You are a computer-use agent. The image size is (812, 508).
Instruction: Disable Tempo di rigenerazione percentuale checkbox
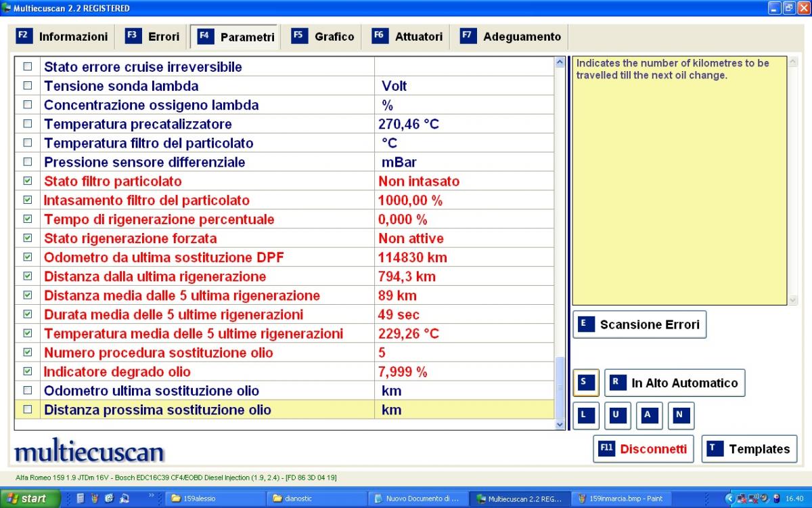[x=28, y=219]
